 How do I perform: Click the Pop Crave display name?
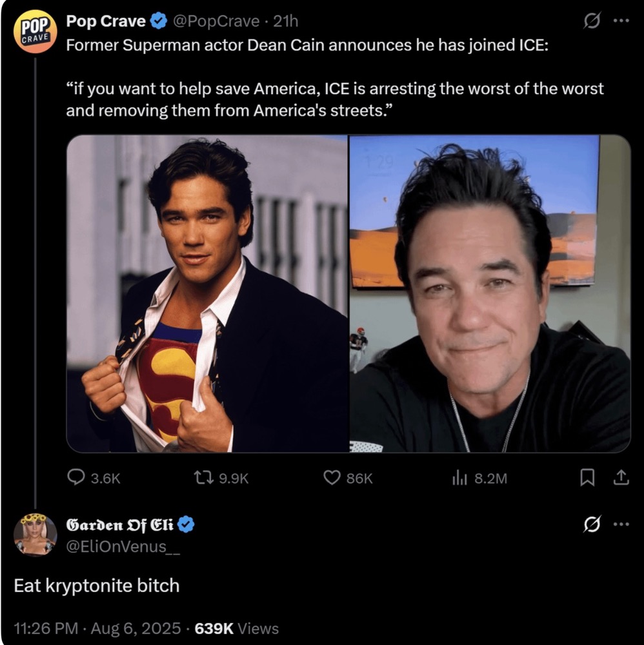[106, 21]
